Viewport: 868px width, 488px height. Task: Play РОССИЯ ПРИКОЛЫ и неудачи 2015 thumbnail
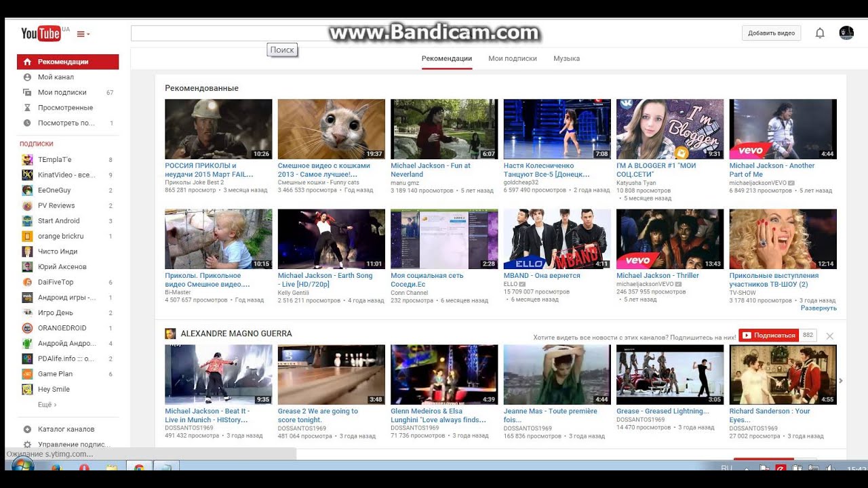tap(218, 129)
